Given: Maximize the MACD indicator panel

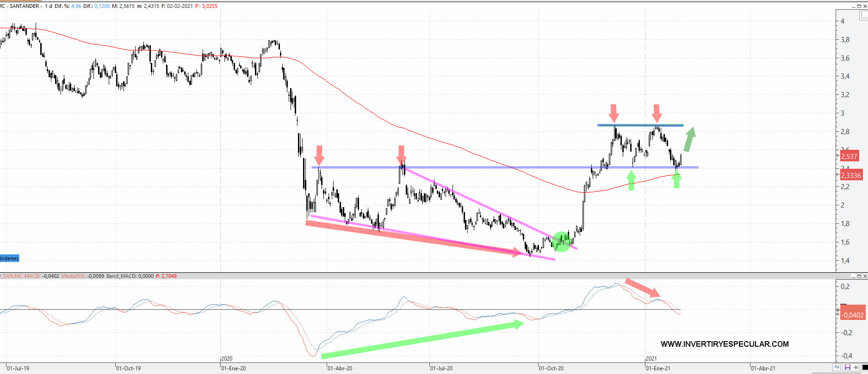Looking at the screenshot, I should pyautogui.click(x=859, y=276).
